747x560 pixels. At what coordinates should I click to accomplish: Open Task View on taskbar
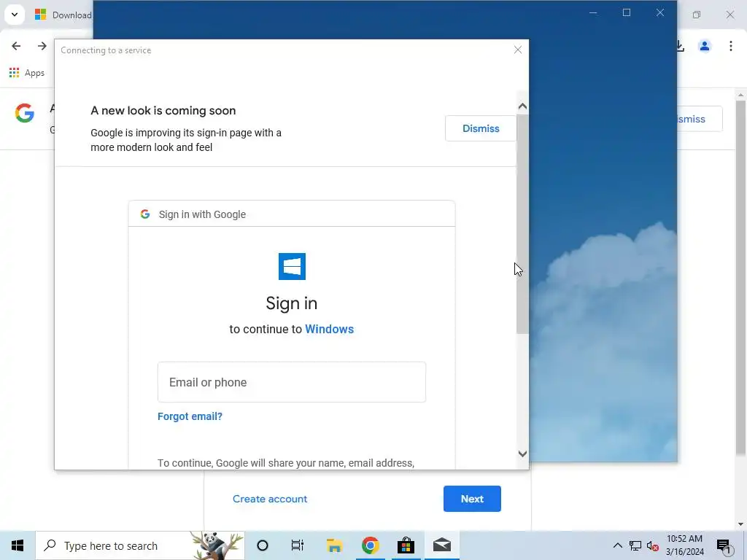tap(298, 545)
